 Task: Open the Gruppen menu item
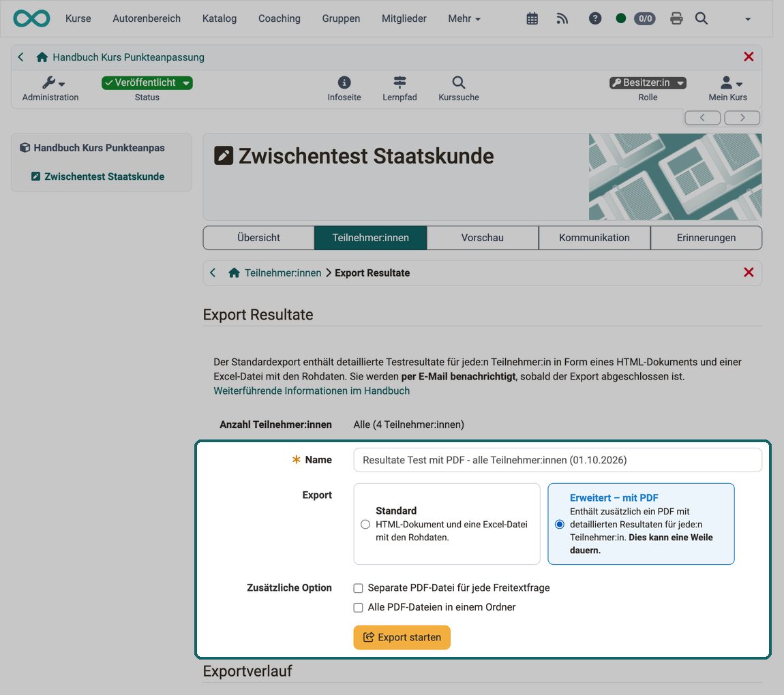coord(341,18)
